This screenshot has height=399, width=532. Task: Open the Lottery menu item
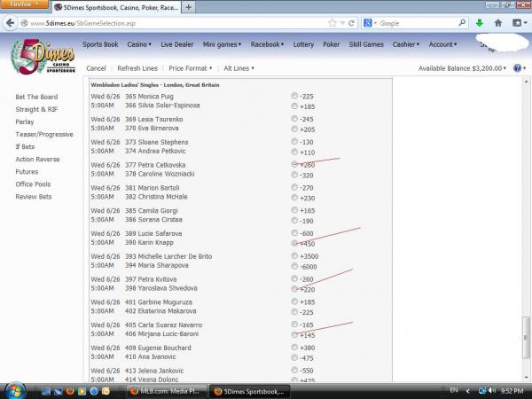click(x=303, y=43)
